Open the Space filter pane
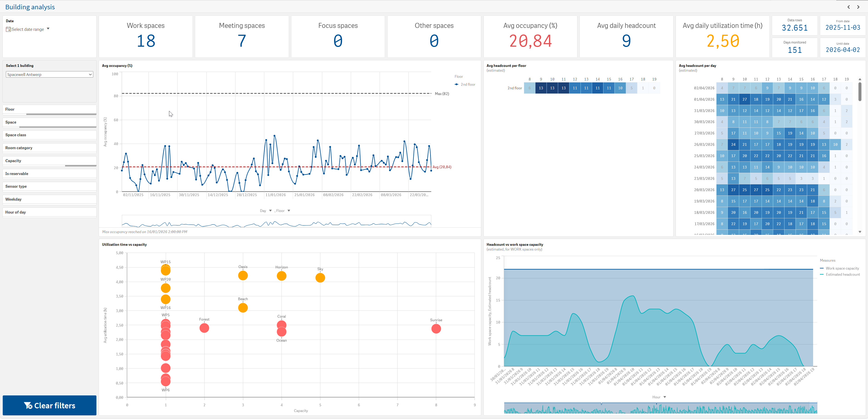This screenshot has height=419, width=868. click(x=49, y=122)
